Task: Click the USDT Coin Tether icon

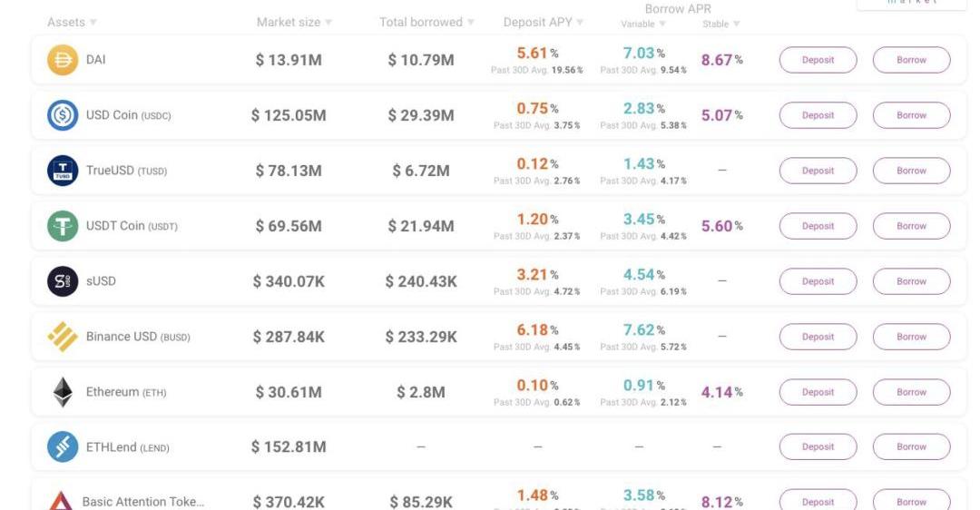Action: [x=63, y=226]
